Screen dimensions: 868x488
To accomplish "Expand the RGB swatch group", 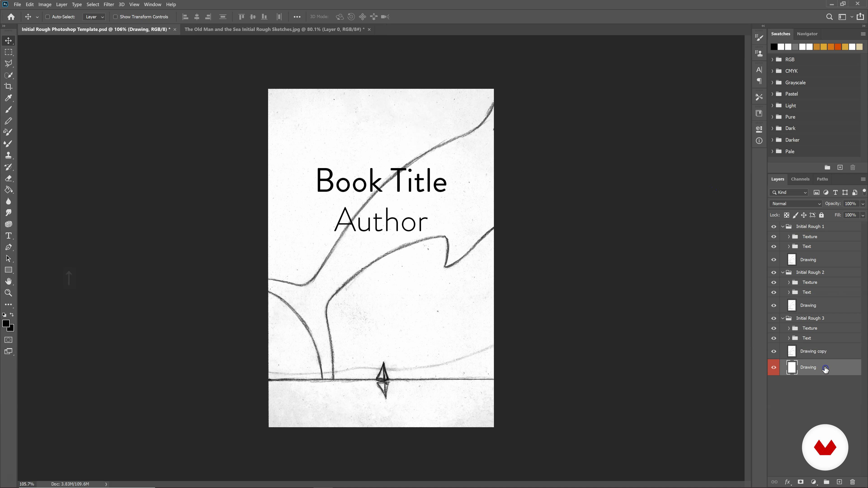I will [x=772, y=60].
